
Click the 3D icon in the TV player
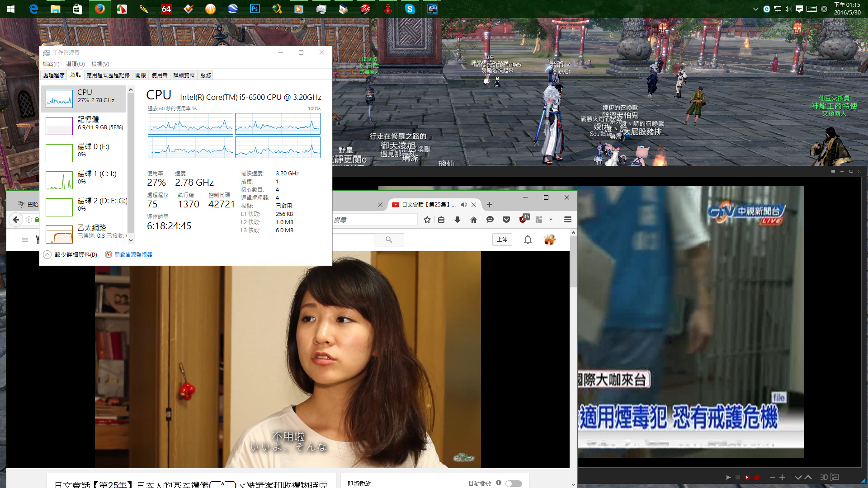(x=824, y=477)
